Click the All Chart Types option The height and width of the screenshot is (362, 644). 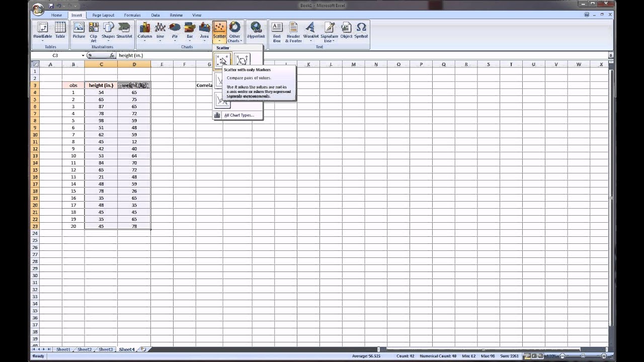point(239,115)
